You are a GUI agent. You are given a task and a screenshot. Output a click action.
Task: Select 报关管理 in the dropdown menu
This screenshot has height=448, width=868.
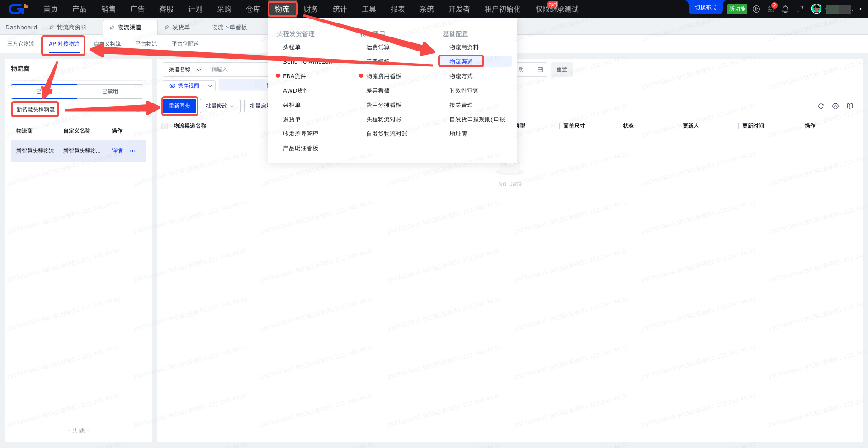[461, 105]
